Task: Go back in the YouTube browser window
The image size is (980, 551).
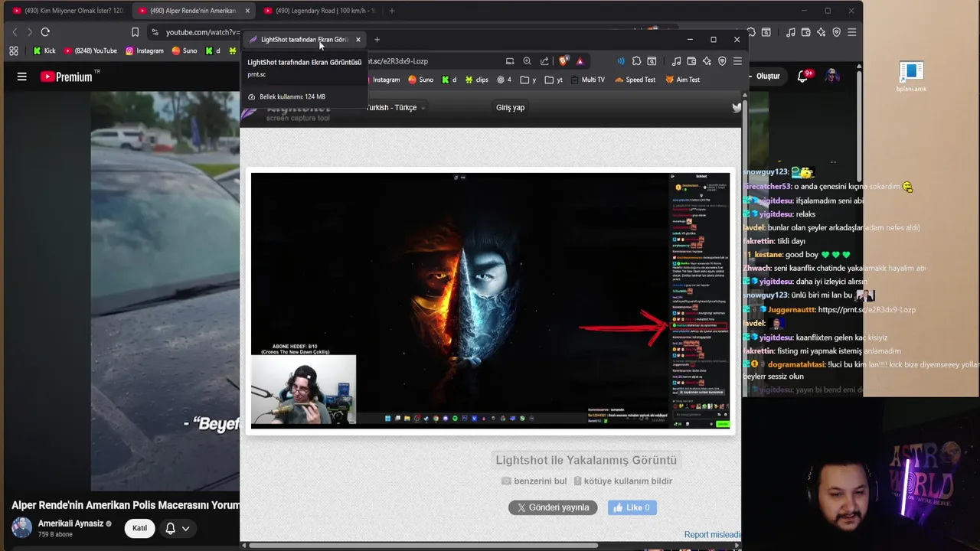Action: [x=15, y=32]
